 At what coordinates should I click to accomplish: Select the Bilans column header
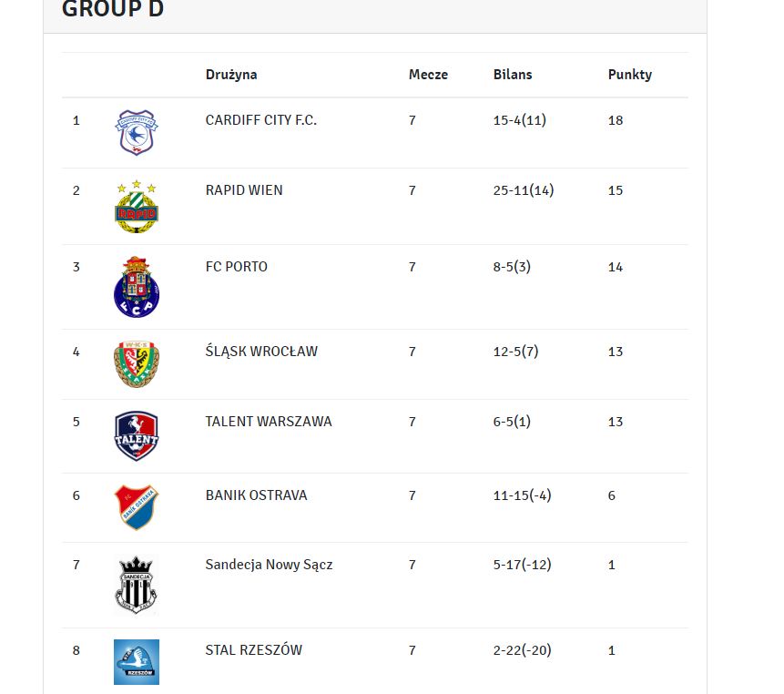tap(513, 75)
